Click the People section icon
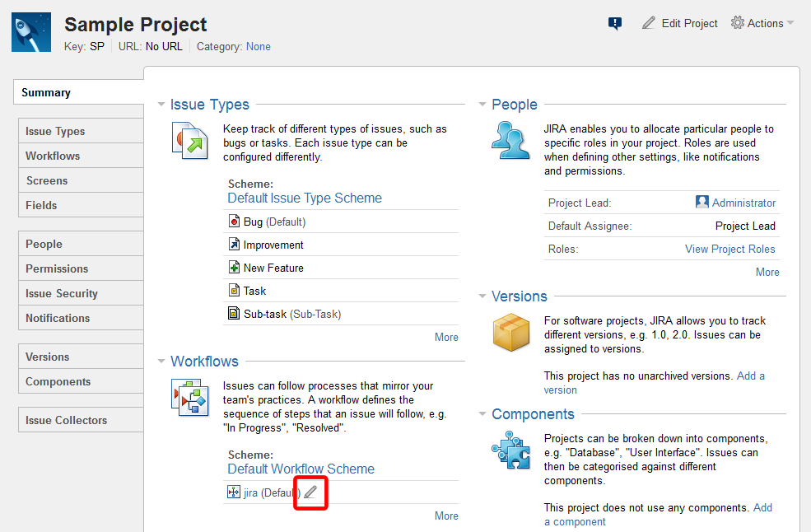The width and height of the screenshot is (811, 532). 510,140
